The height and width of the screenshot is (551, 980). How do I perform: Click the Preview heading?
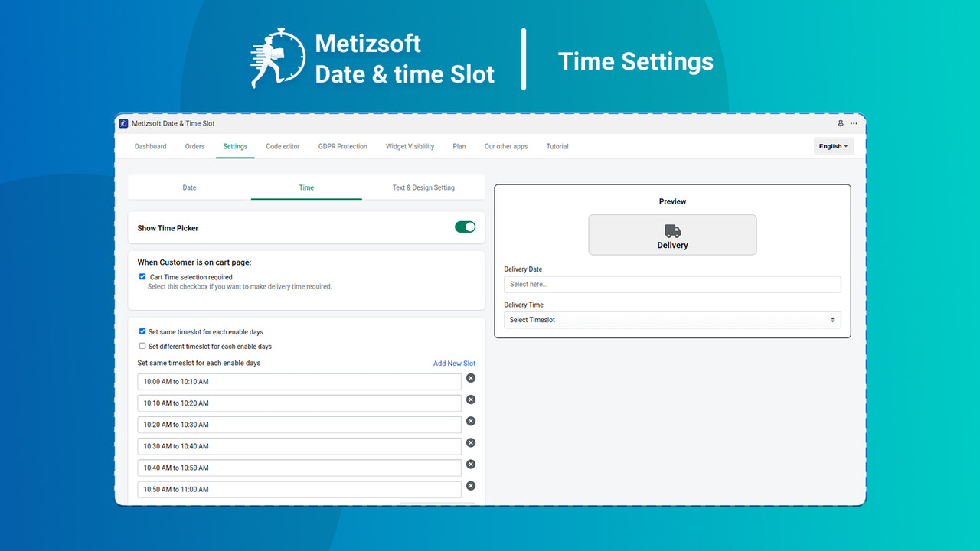click(x=672, y=201)
